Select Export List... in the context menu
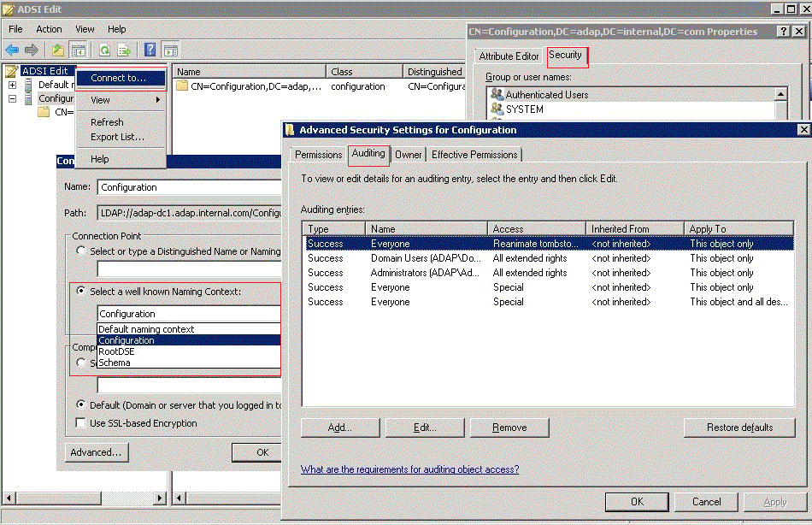812x525 pixels. (x=121, y=137)
